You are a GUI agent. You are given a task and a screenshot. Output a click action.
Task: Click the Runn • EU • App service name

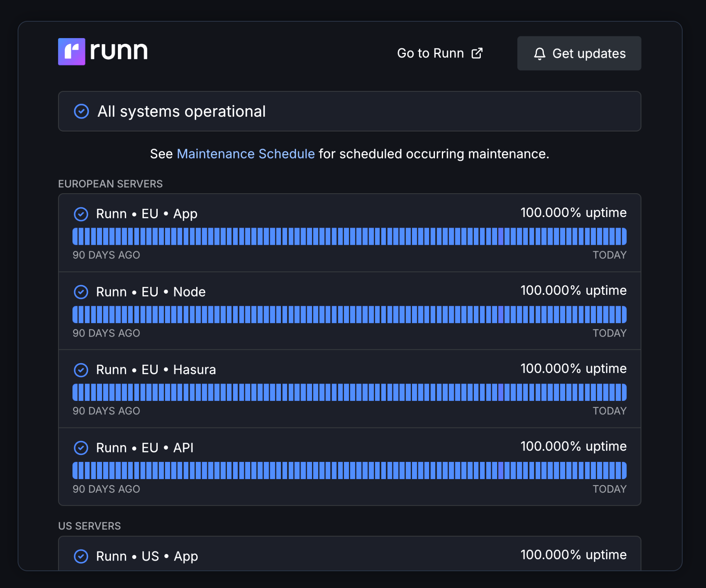[x=147, y=214]
